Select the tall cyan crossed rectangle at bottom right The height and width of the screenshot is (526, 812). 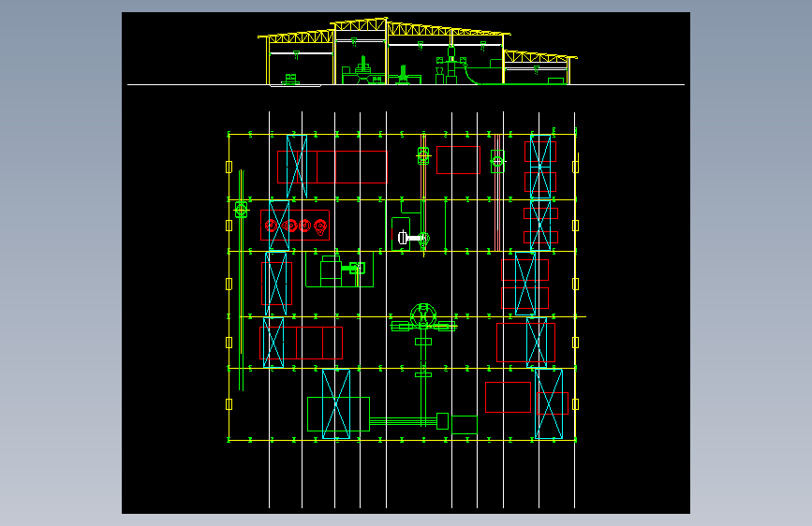click(549, 403)
